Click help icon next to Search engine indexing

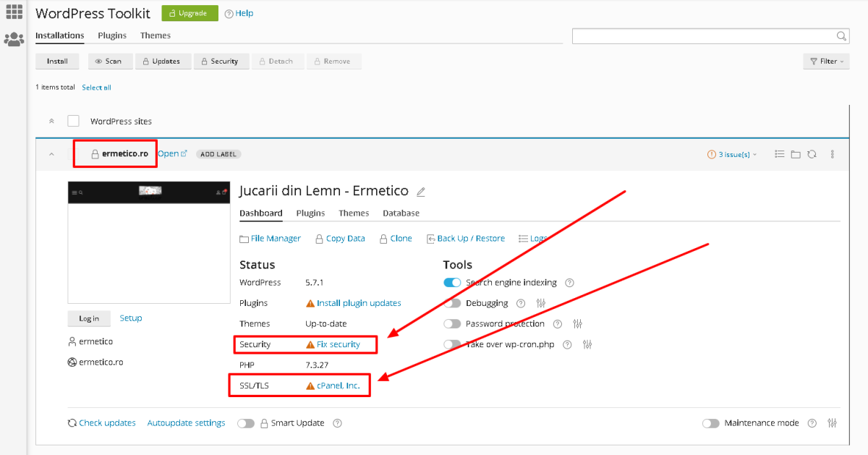click(x=569, y=283)
